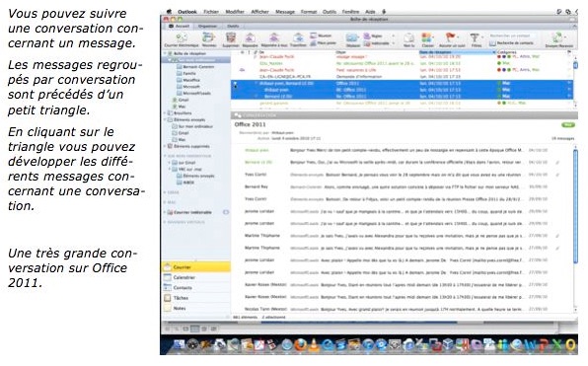The width and height of the screenshot is (588, 366).
Task: Click the Supprimer trash icon in ribbon
Action: coord(231,37)
